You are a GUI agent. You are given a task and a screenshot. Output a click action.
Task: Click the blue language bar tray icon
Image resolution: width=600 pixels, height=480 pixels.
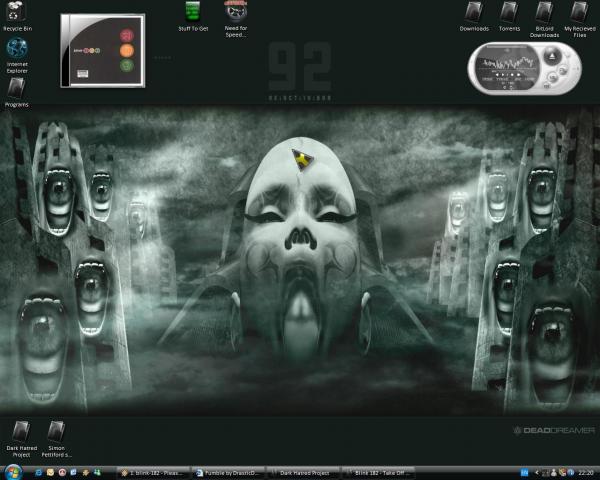524,472
